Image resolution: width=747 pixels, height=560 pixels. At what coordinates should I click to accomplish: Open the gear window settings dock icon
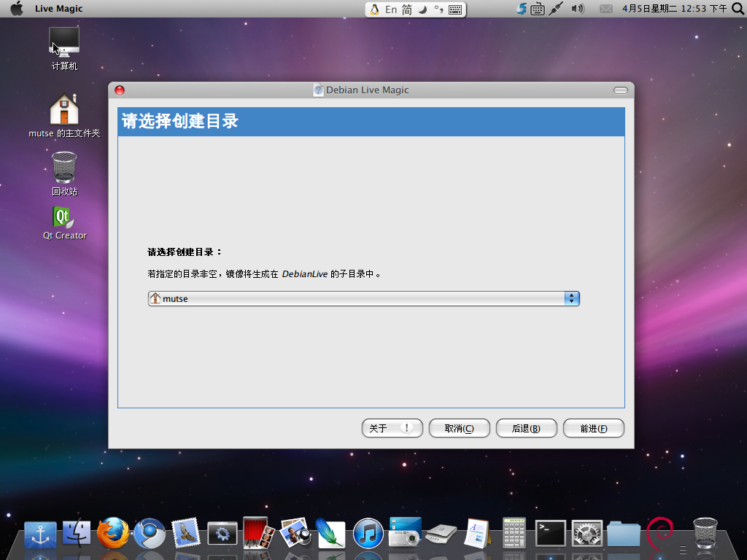pos(222,534)
